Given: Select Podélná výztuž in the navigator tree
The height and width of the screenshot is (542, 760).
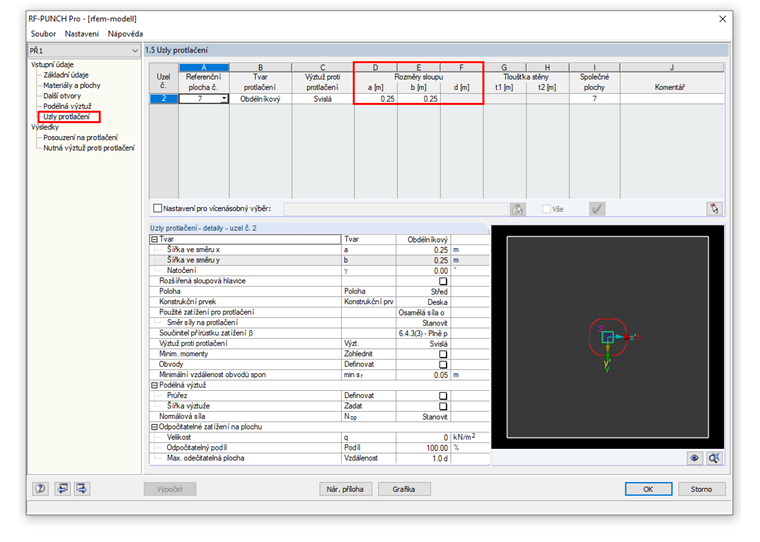Looking at the screenshot, I should click(67, 106).
